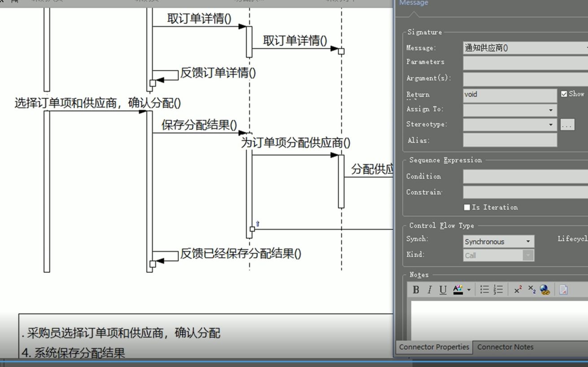Insert numbered list in Notes
This screenshot has width=588, height=367.
click(498, 290)
